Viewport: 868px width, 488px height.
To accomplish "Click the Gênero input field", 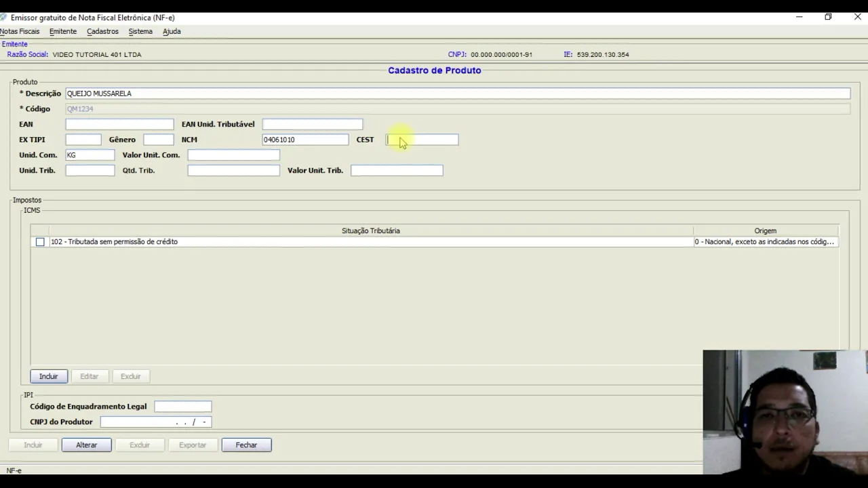I will coord(159,140).
